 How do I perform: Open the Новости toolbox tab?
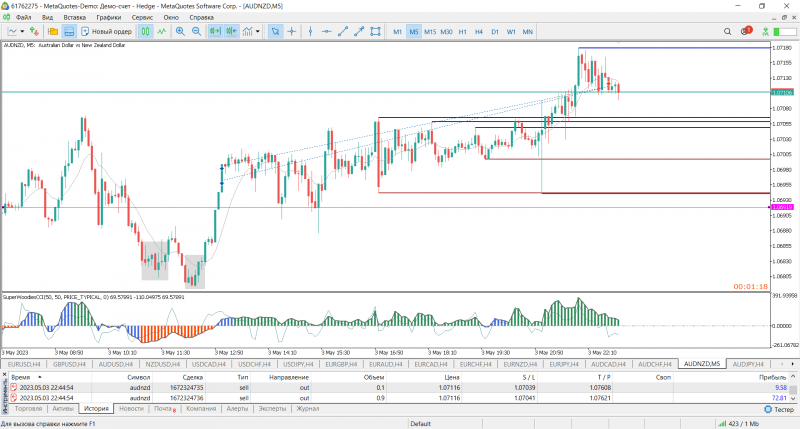pos(131,409)
